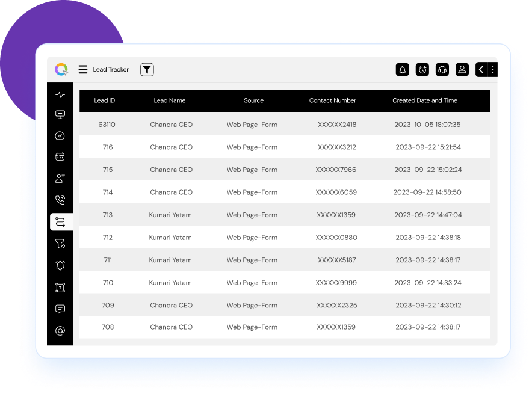Click the colorful app logo

[x=61, y=69]
